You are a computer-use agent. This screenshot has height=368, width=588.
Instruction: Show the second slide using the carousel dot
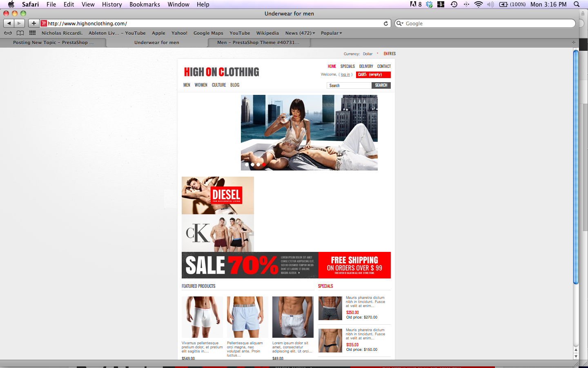point(252,164)
